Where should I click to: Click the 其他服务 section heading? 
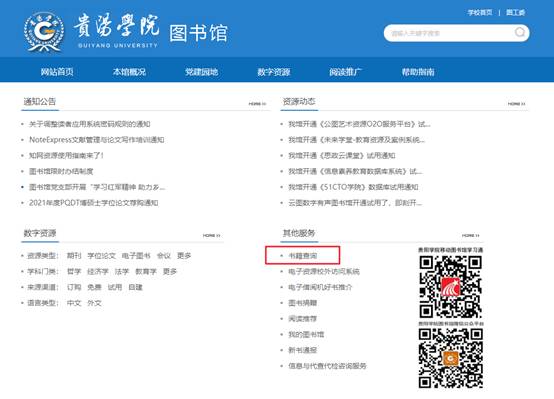coord(299,233)
